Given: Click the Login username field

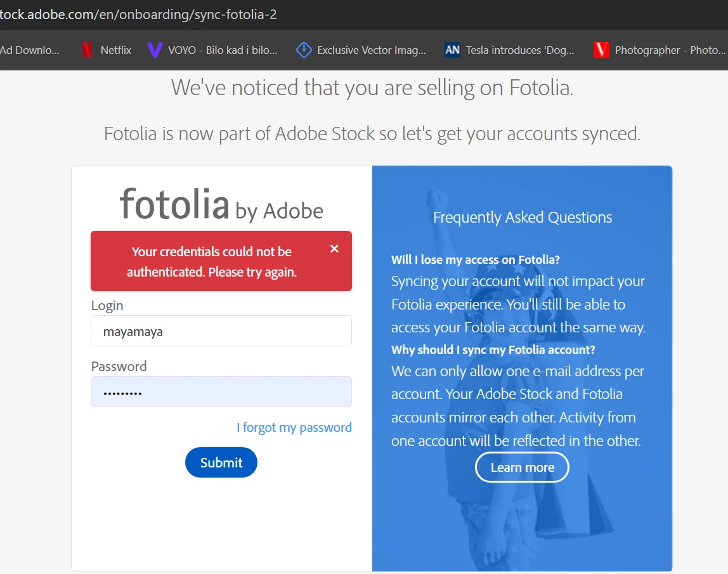Looking at the screenshot, I should [221, 331].
